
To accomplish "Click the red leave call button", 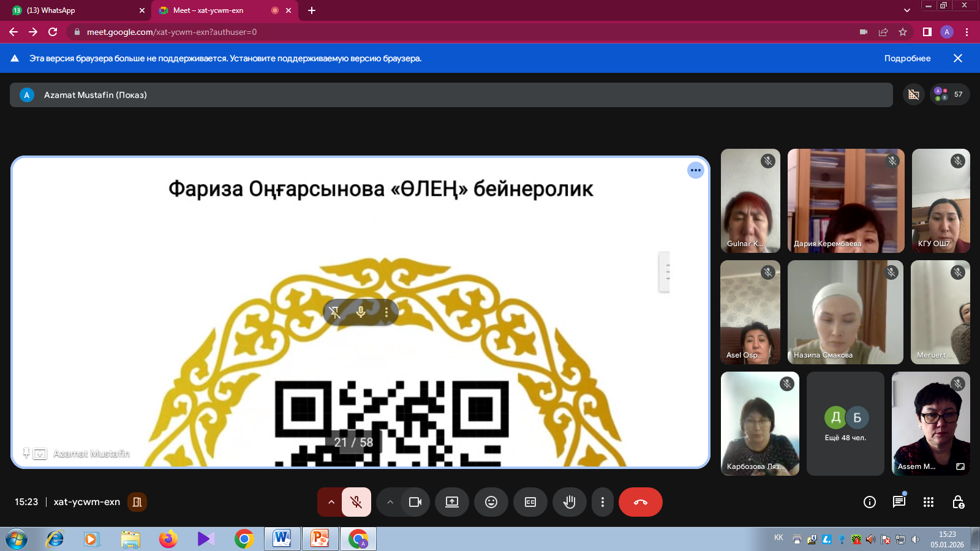I will [640, 502].
